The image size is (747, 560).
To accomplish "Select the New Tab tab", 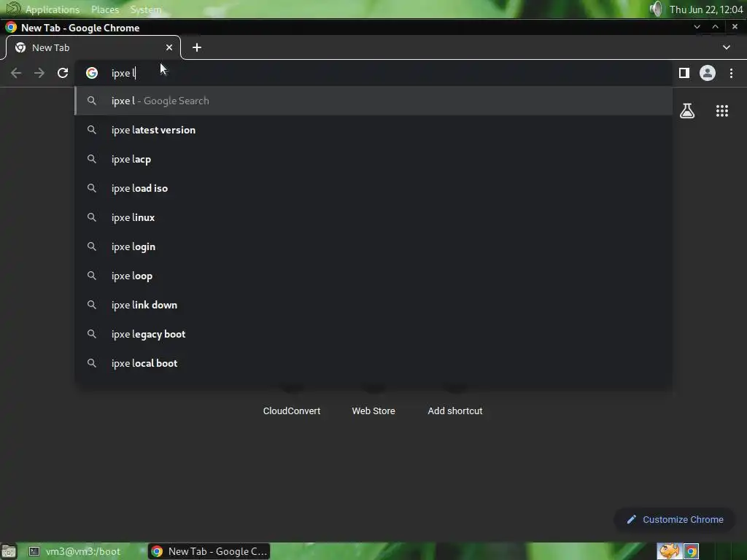I will (x=91, y=47).
